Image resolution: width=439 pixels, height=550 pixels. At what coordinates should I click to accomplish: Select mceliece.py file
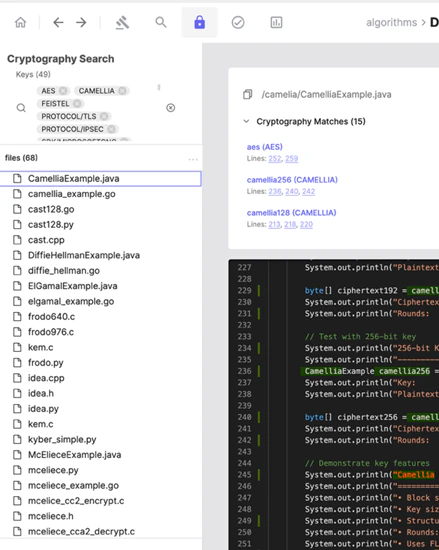click(101, 470)
